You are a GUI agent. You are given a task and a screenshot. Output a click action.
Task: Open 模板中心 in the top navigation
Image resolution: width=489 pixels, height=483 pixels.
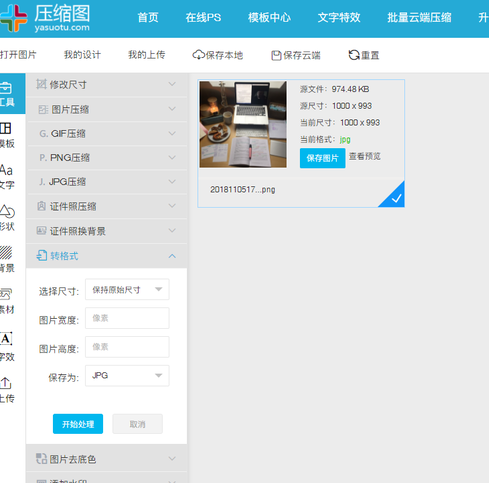pyautogui.click(x=269, y=17)
